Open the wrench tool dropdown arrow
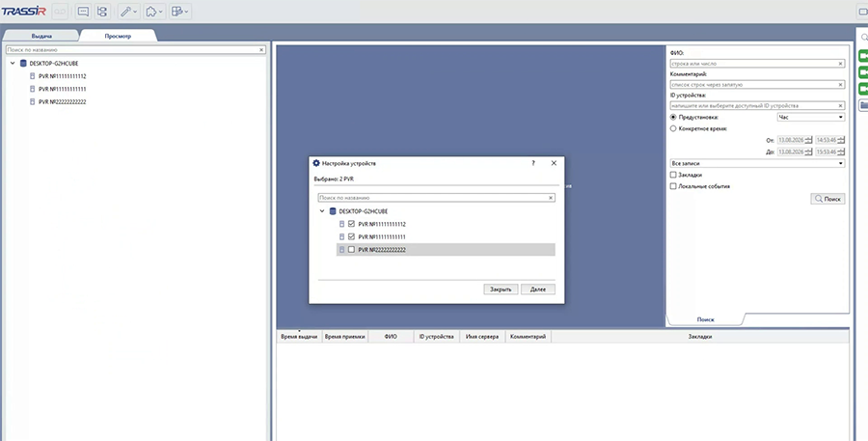Screen dimensions: 868x441 click(135, 12)
